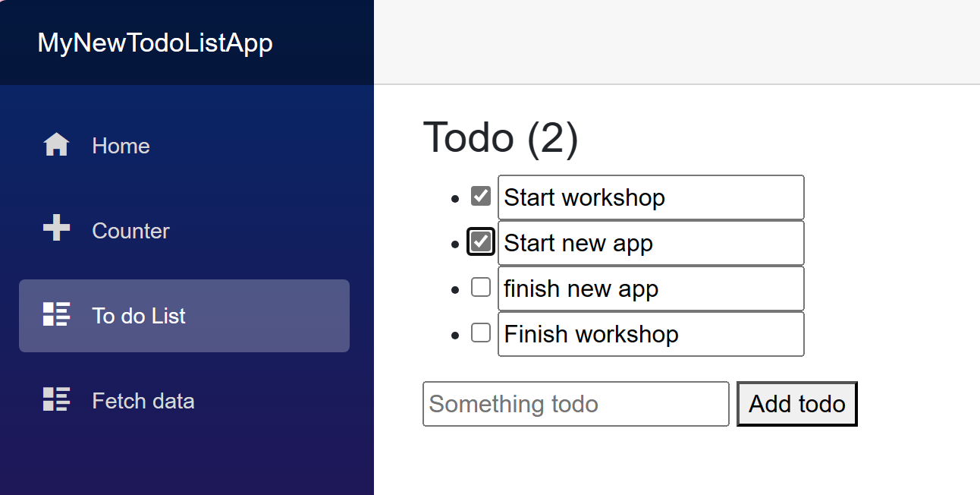
Task: Click the Fetch data list icon
Action: point(55,400)
